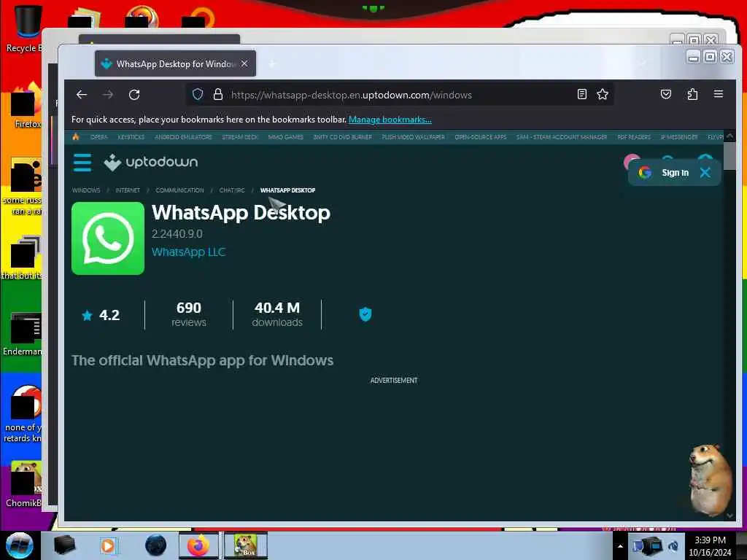View site security padlock info
747x560 pixels.
coord(217,94)
